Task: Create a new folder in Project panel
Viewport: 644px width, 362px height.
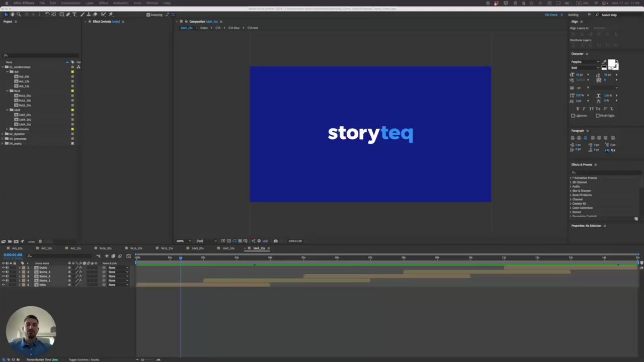Action: [10, 241]
